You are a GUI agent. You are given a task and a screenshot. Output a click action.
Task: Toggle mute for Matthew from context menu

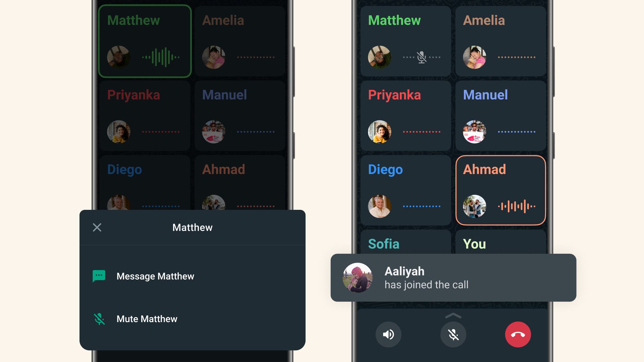(146, 319)
